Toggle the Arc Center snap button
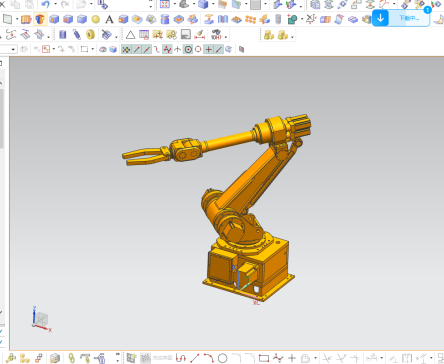444x364 pixels. [188, 49]
